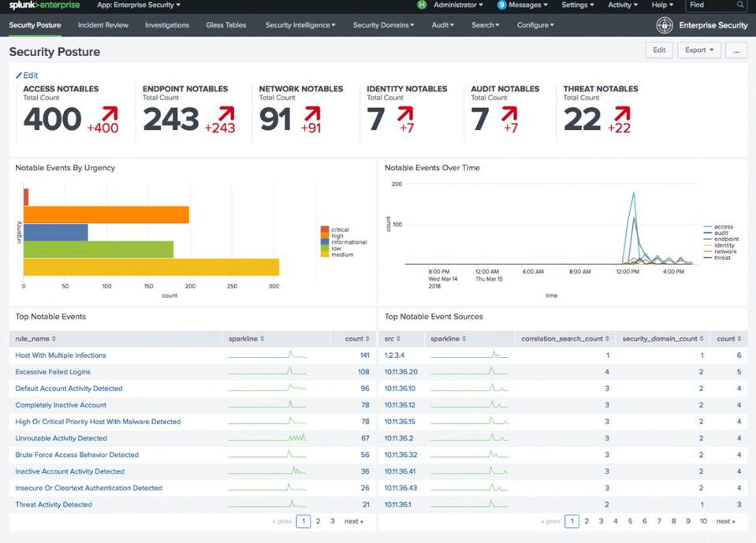
Task: Click the Enterprise Security app icon
Action: point(665,25)
